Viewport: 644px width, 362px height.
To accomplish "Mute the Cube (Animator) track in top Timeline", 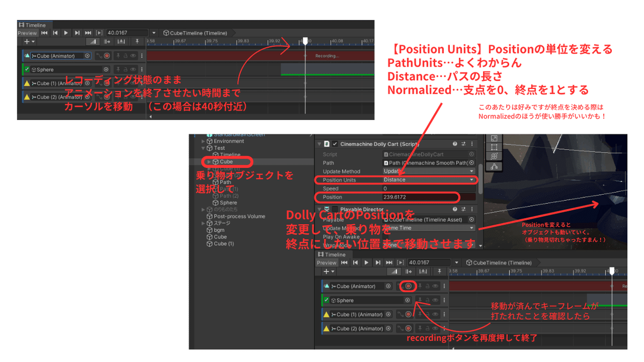I will tap(133, 56).
